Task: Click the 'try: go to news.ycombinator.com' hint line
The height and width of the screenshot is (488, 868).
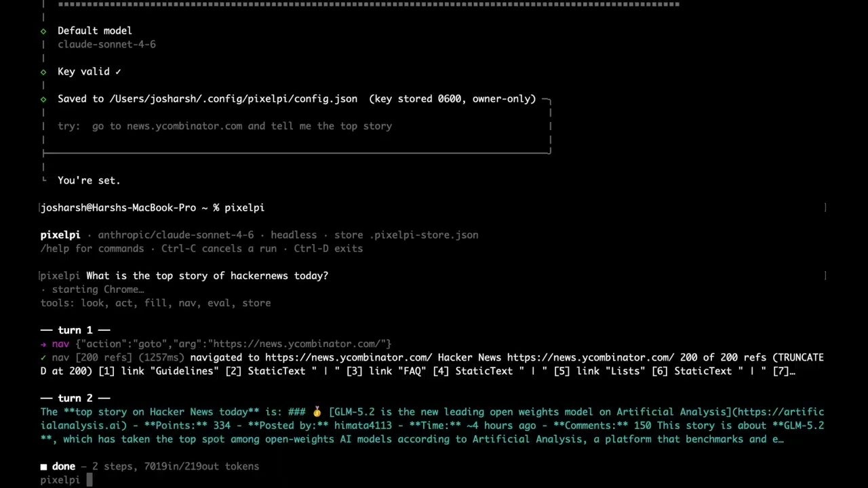Action: pyautogui.click(x=224, y=126)
